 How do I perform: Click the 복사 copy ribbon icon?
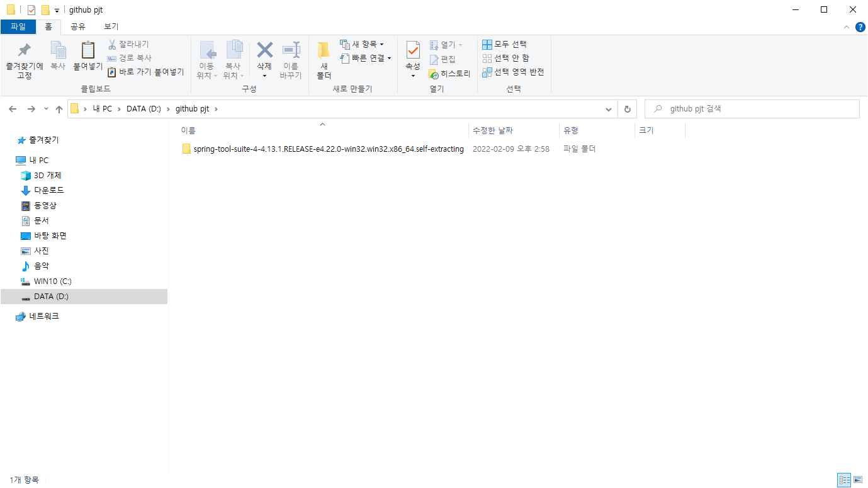click(58, 50)
